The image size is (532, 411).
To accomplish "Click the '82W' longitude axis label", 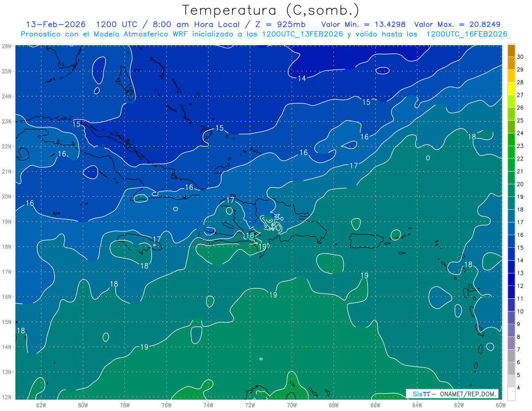I will tap(41, 405).
